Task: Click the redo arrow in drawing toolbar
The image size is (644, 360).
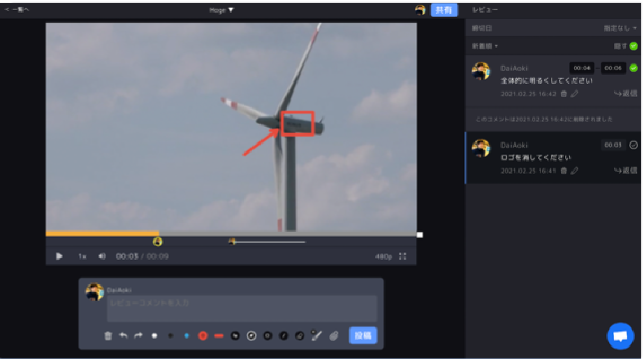Action: pyautogui.click(x=138, y=336)
